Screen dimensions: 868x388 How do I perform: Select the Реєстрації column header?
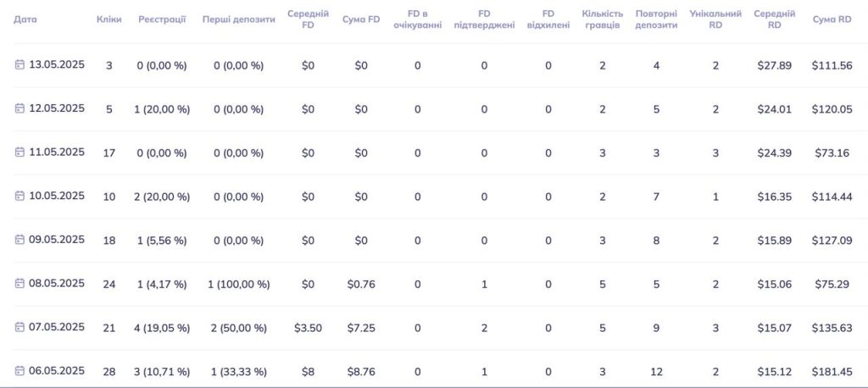point(162,19)
